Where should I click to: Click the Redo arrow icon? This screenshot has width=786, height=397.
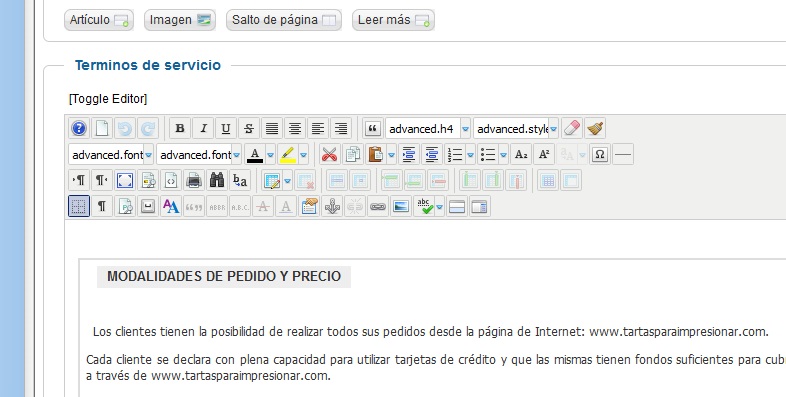tap(148, 129)
